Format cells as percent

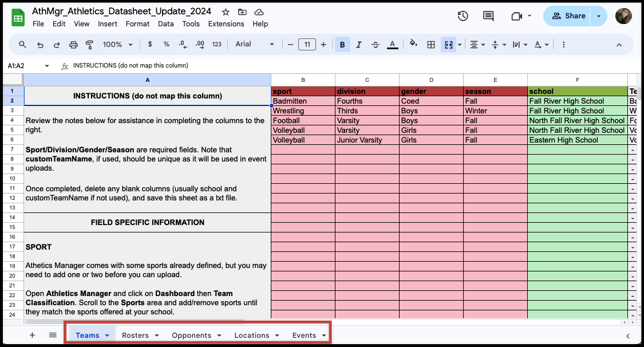pyautogui.click(x=167, y=44)
